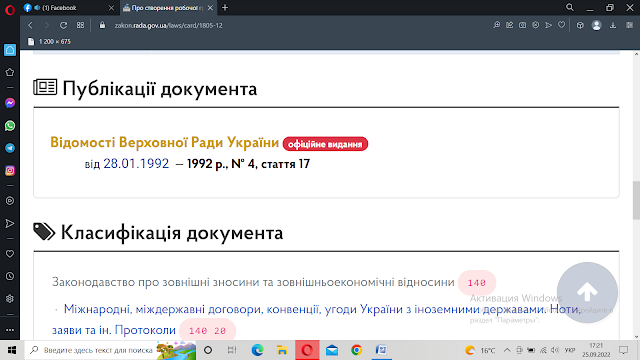Add page to bookmarks heart icon
640x360 pixels.
tap(562, 25)
